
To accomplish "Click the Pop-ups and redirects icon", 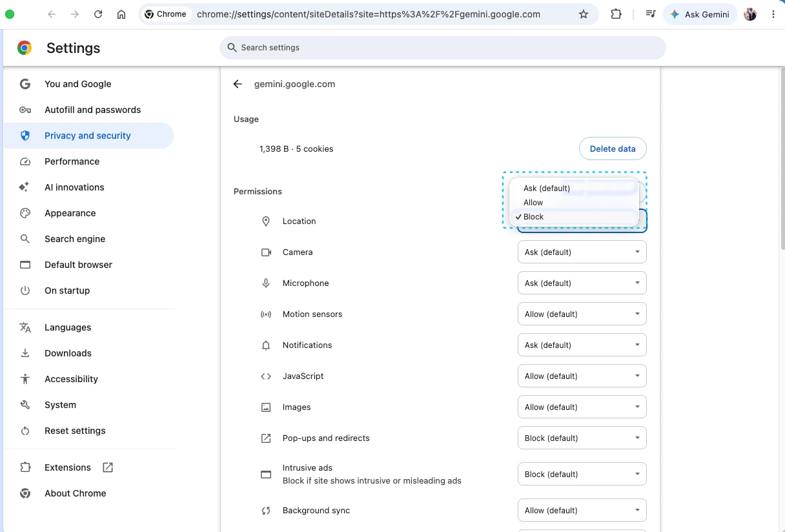I will click(x=266, y=438).
